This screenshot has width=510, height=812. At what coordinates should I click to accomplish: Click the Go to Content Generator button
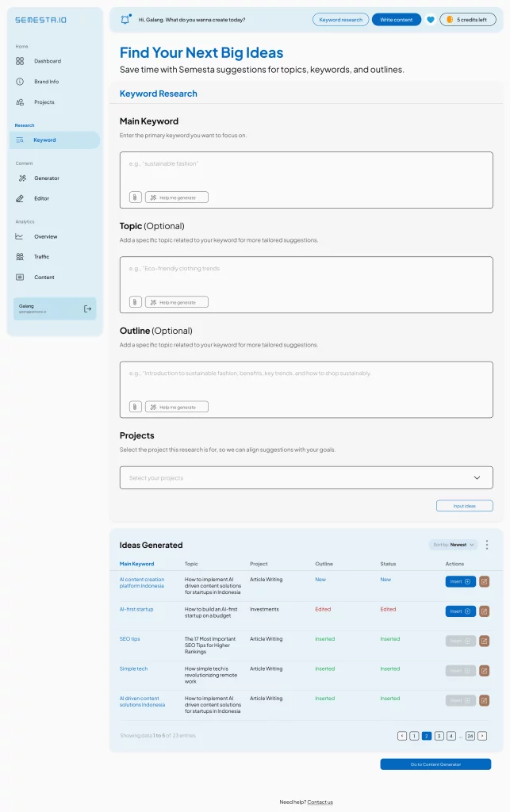[x=435, y=764]
